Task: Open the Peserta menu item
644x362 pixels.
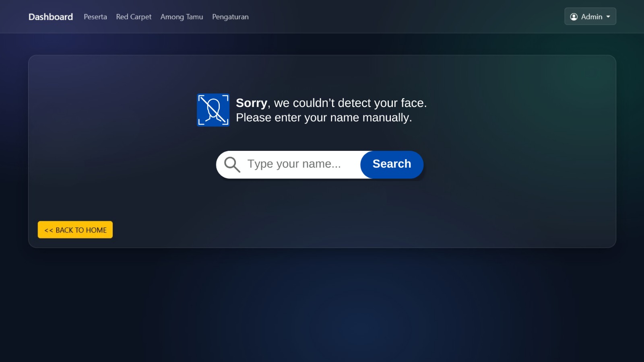Action: 95,16
